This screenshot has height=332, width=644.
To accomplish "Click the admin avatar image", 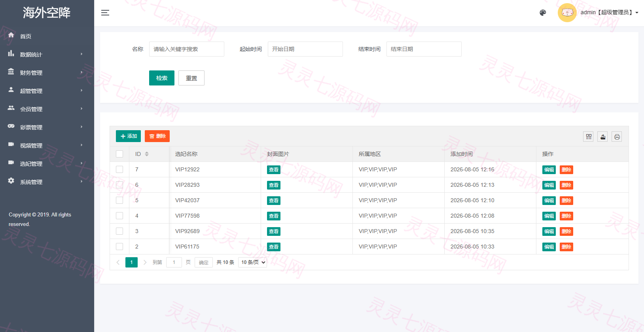I will [567, 13].
